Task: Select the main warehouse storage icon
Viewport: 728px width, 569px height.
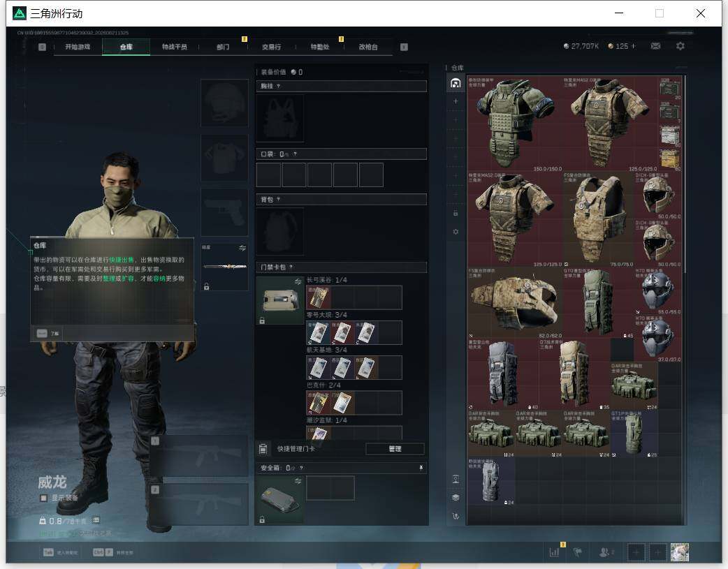Action: [x=456, y=83]
